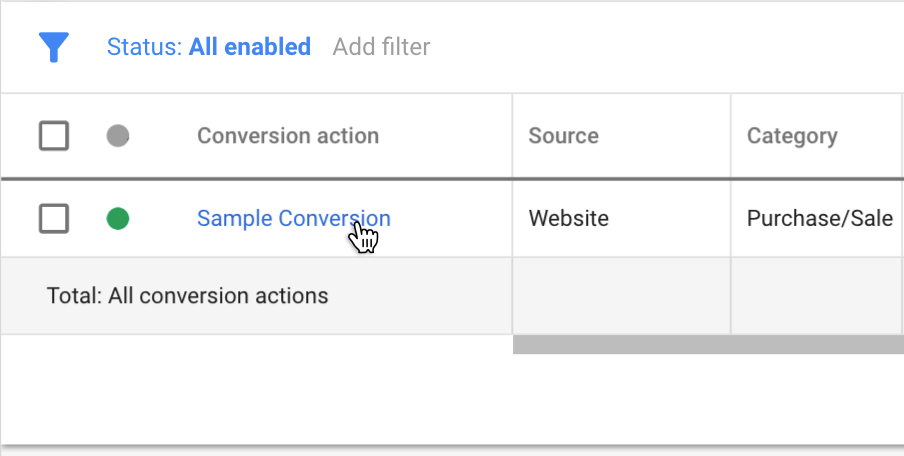Sort by the Source column header
Viewport: 904px width, 456px height.
point(563,136)
